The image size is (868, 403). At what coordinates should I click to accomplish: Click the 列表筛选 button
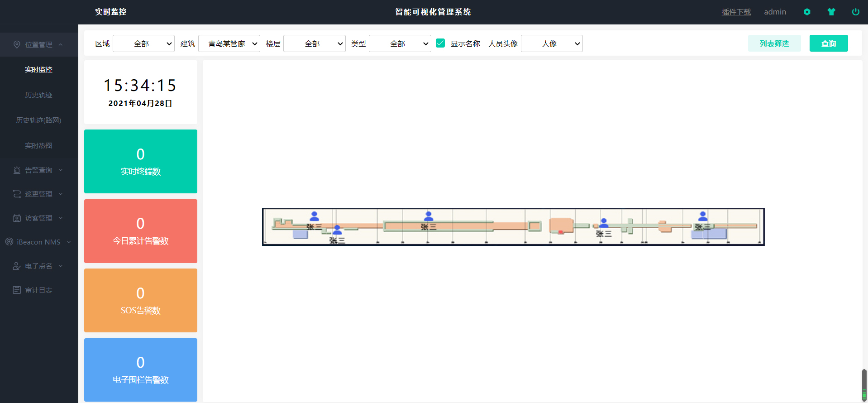[774, 43]
